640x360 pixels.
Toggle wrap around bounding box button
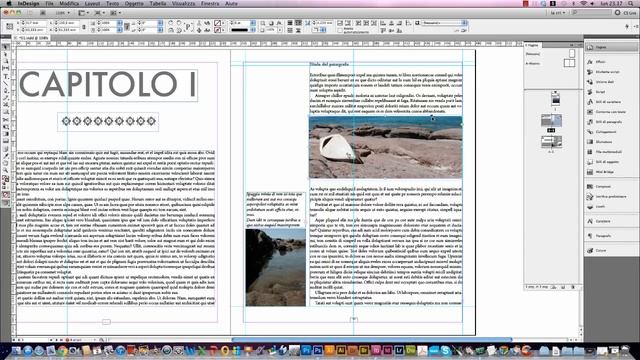point(298,23)
